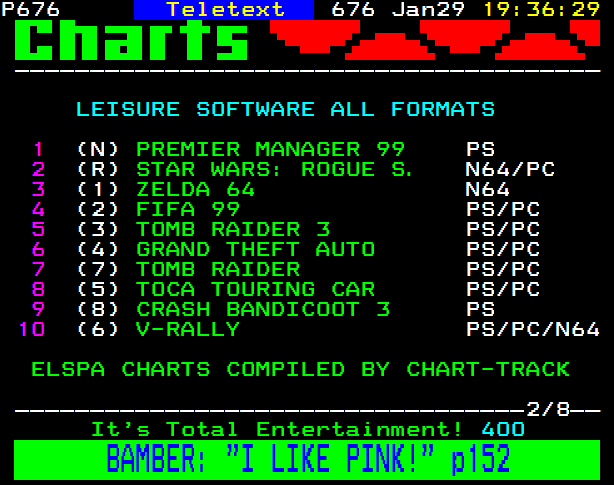Click the 19:36:29 clock
The image size is (614, 485).
(542, 9)
